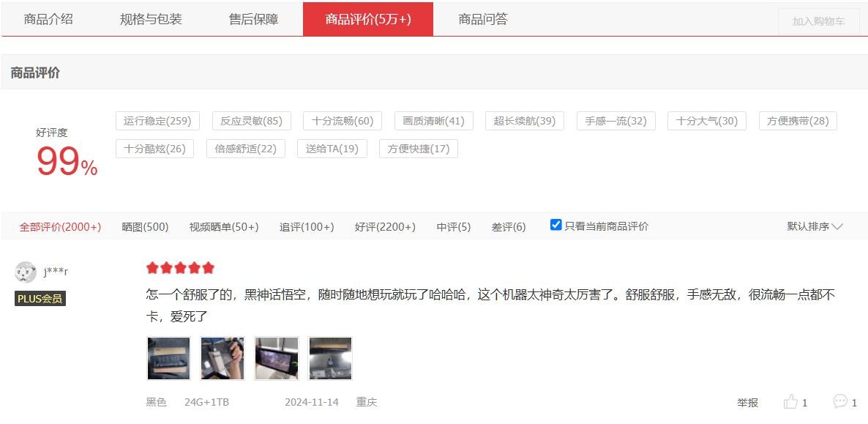Expand the 默认排序 sort dropdown

(815, 226)
